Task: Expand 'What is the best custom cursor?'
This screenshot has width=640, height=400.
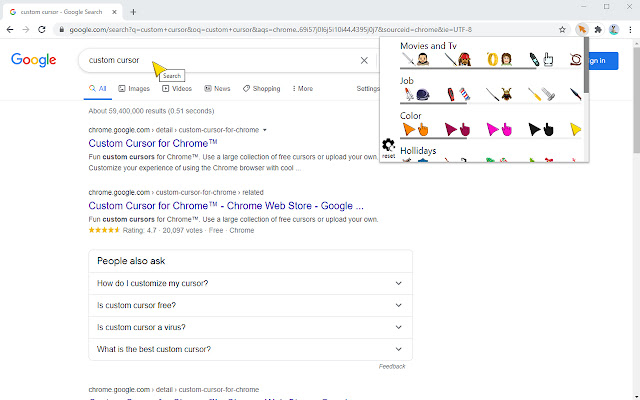Action: click(250, 349)
